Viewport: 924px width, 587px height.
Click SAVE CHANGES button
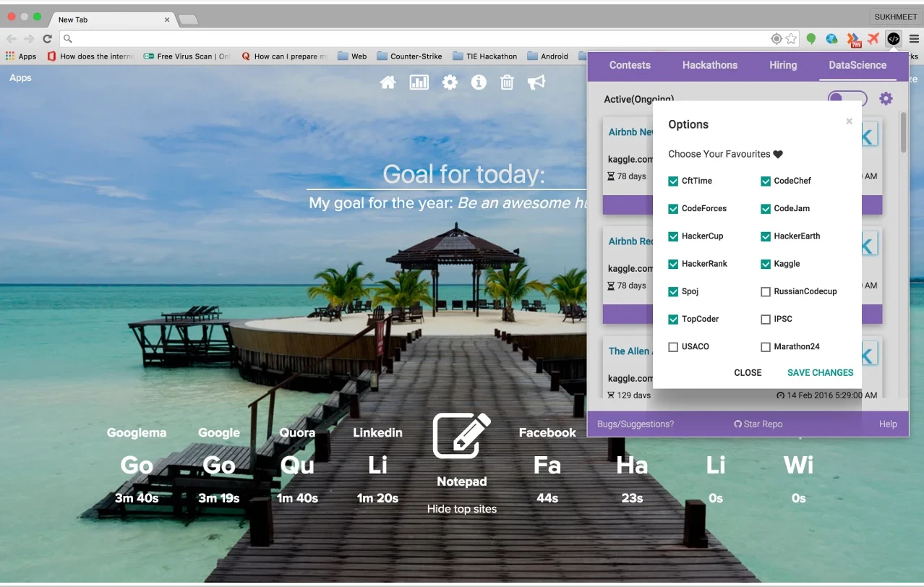pyautogui.click(x=820, y=373)
